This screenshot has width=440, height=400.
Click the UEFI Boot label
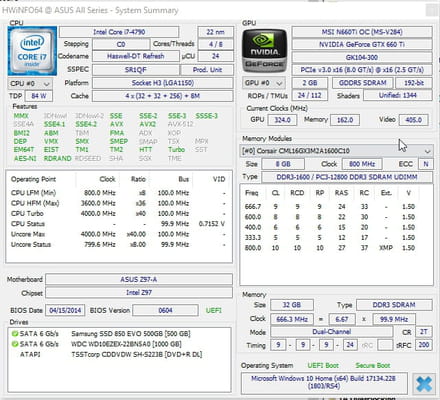click(323, 365)
